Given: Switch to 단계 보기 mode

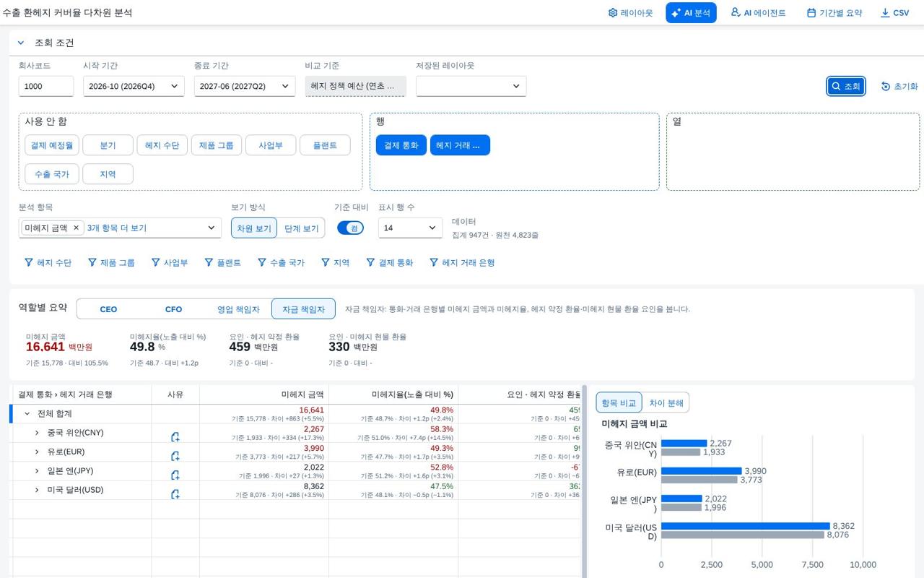Looking at the screenshot, I should [301, 228].
